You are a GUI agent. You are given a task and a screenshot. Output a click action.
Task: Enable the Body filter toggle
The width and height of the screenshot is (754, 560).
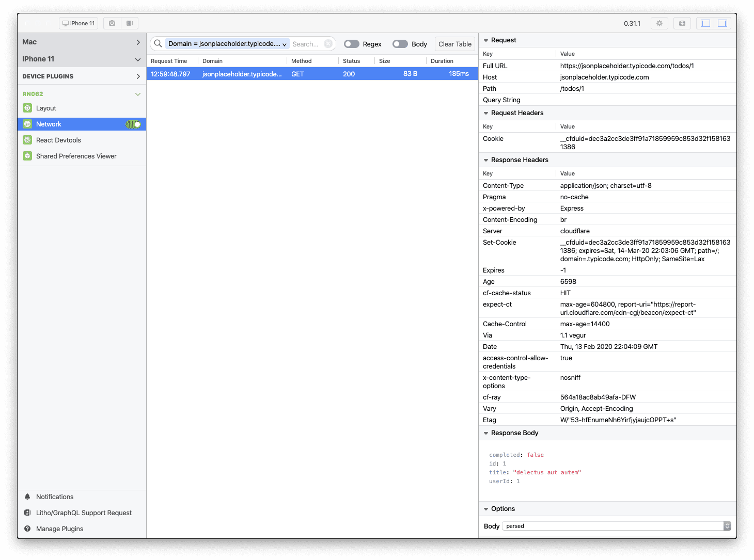click(400, 44)
